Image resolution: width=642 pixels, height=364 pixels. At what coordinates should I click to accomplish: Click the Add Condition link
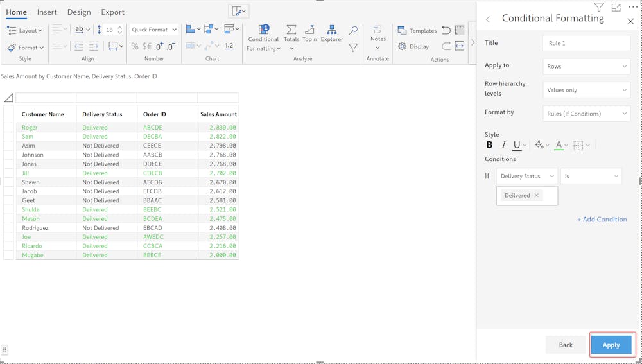point(602,220)
